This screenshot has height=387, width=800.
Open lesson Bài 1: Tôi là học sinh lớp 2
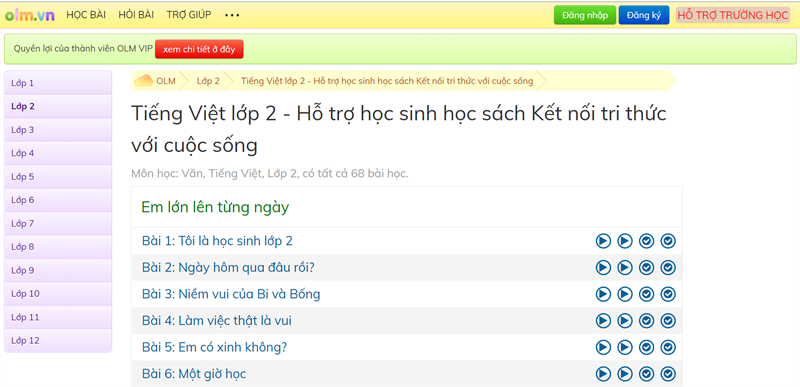[x=217, y=241]
